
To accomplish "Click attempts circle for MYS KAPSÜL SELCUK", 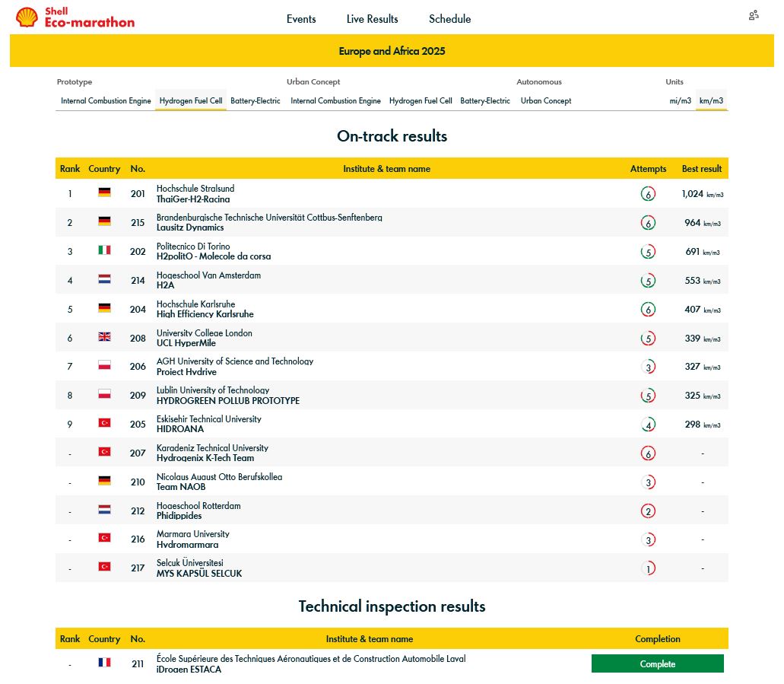I will (x=648, y=569).
